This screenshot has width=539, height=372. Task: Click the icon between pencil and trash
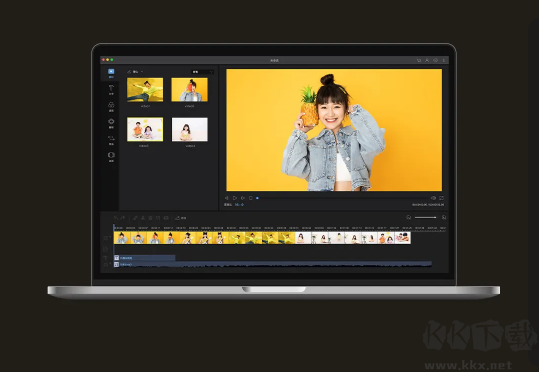tap(143, 218)
